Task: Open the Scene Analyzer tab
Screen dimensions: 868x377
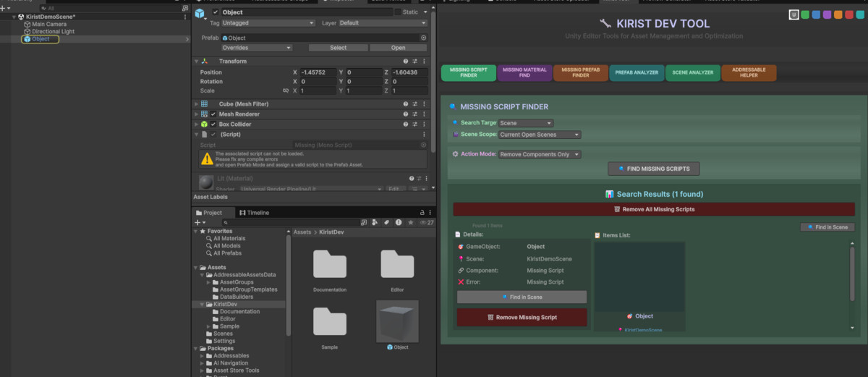Action: pyautogui.click(x=692, y=72)
